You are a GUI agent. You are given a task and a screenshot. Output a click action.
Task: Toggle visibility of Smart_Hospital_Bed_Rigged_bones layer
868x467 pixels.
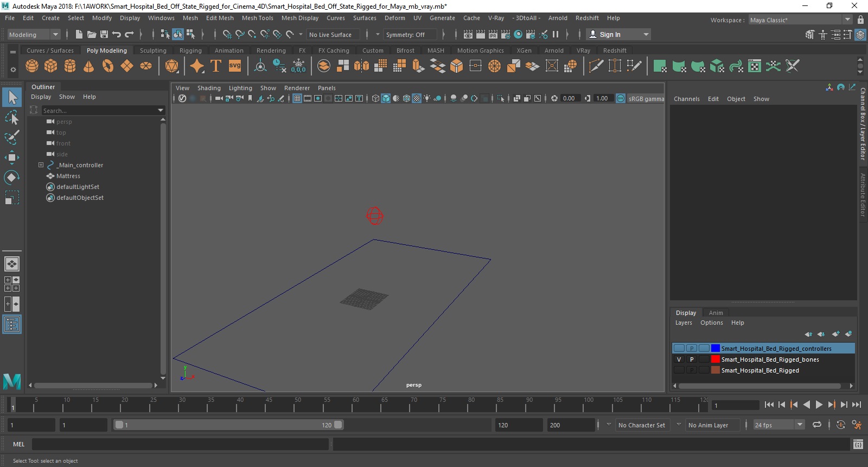pyautogui.click(x=679, y=359)
